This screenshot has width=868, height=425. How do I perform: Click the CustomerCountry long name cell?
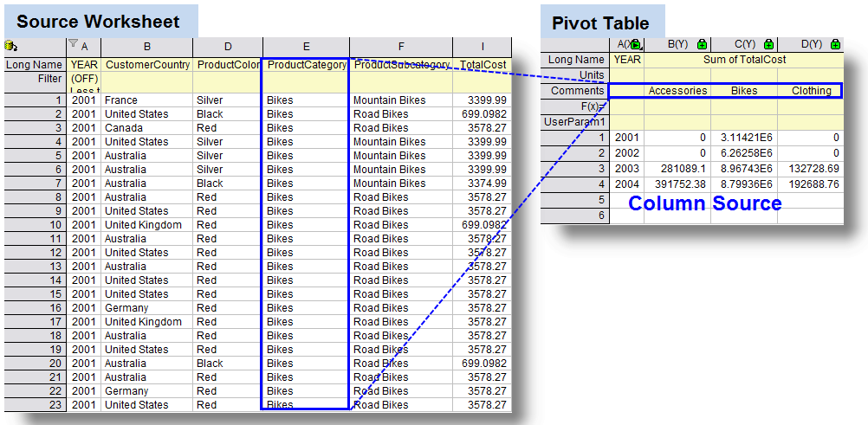(x=146, y=64)
